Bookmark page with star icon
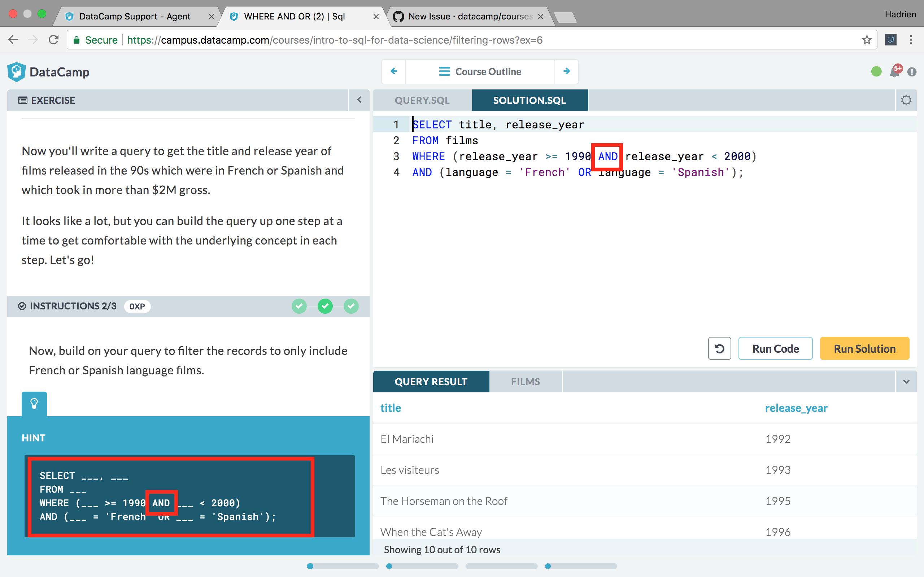This screenshot has height=577, width=924. coord(867,40)
